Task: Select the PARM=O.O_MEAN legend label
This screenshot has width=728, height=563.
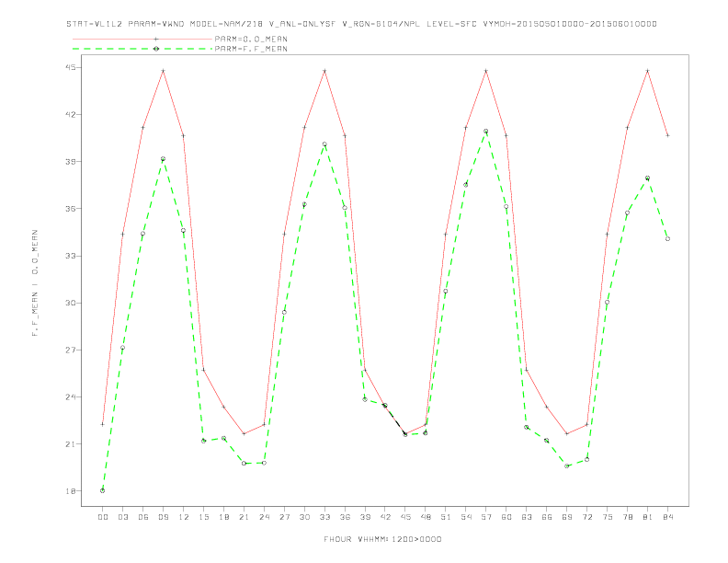Action: pyautogui.click(x=251, y=39)
